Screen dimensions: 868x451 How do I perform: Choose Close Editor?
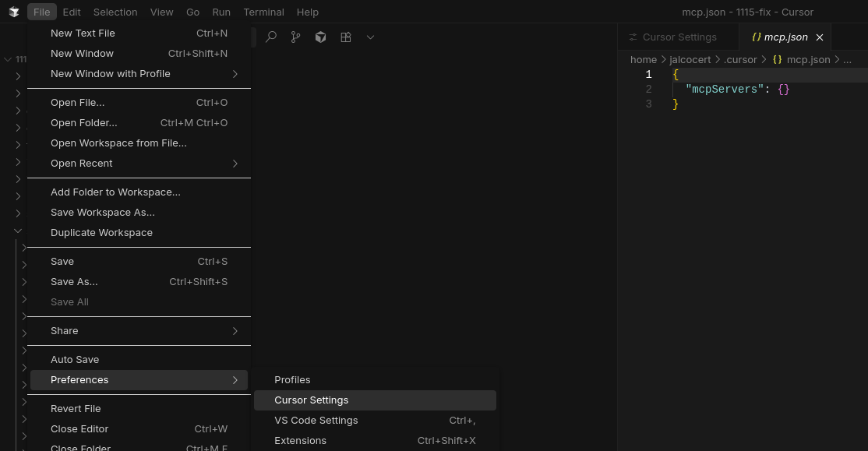(139, 429)
